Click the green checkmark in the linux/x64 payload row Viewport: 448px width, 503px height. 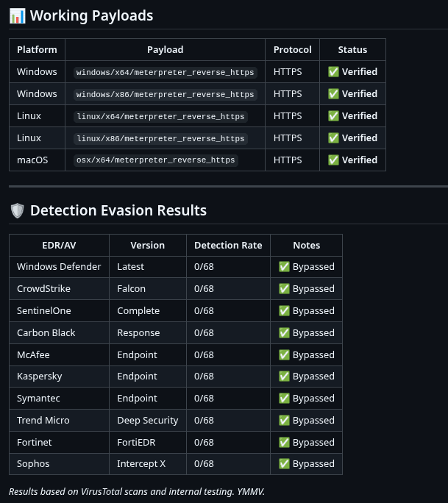[x=333, y=115]
